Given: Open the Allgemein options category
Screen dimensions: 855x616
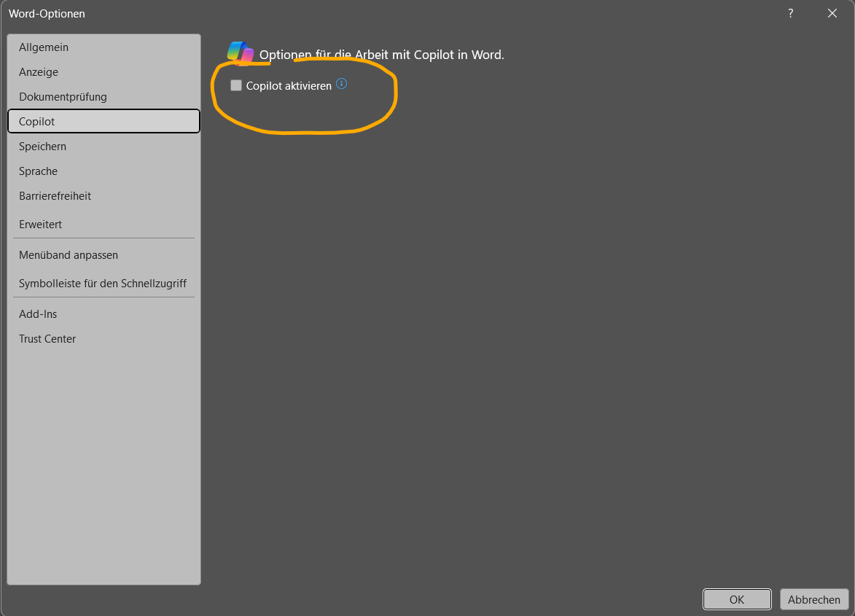Looking at the screenshot, I should [104, 47].
